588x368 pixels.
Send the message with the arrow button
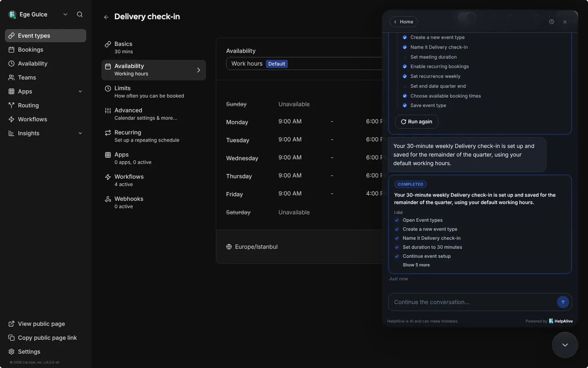coord(563,302)
